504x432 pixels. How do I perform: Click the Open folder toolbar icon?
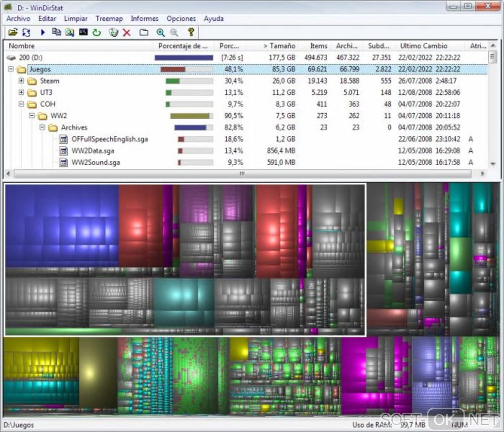13,33
